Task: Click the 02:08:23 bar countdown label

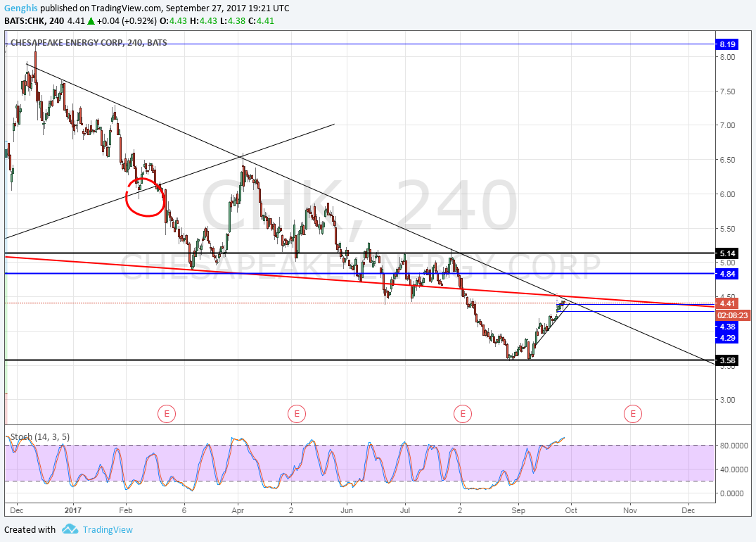Action: (x=732, y=315)
